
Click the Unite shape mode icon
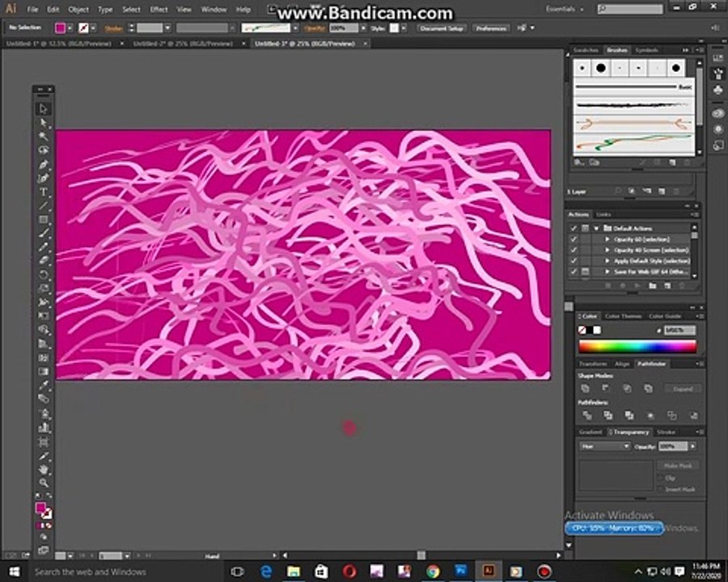585,389
